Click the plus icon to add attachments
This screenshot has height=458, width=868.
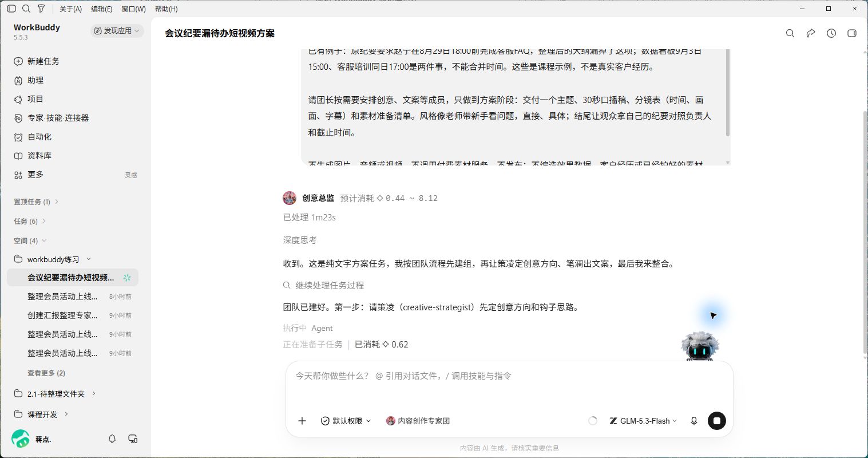click(302, 421)
